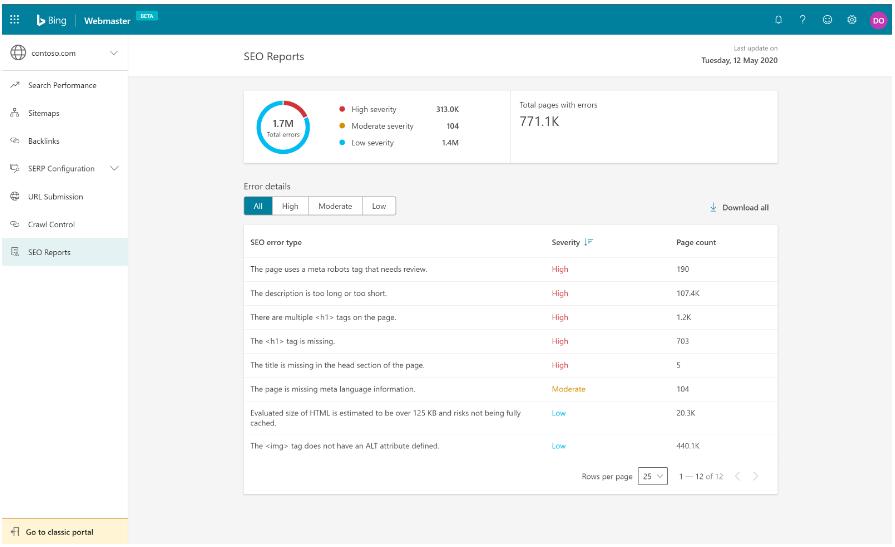Expand the contoso.com site selector chevron
The image size is (895, 547).
click(114, 53)
